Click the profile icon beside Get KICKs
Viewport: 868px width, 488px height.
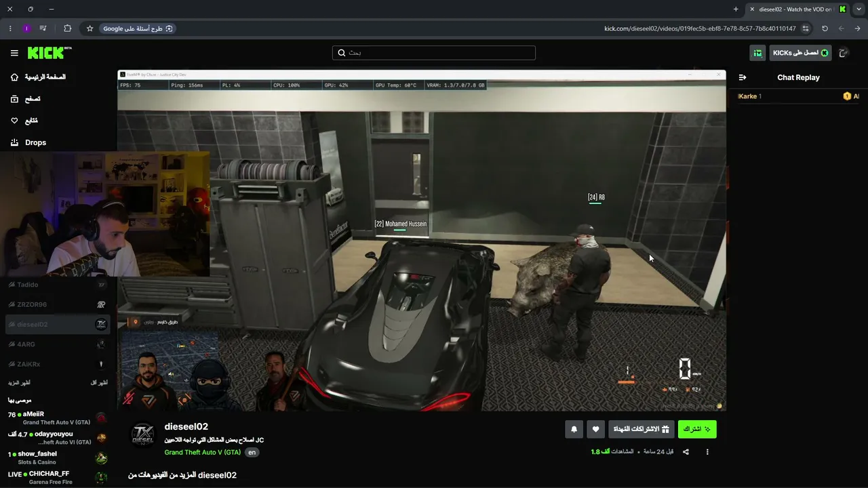tap(844, 53)
